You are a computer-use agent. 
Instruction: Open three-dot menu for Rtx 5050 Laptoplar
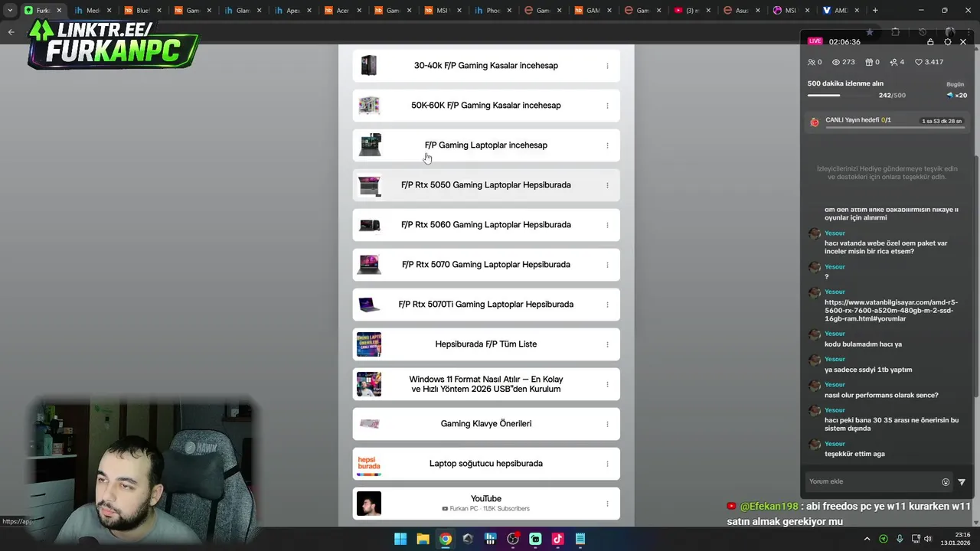[x=607, y=185]
